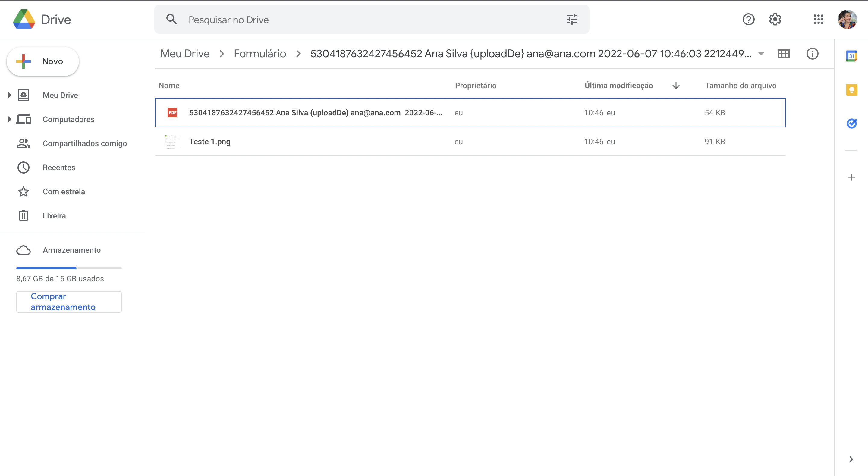Open Settings gear icon
The width and height of the screenshot is (868, 476).
pos(775,20)
